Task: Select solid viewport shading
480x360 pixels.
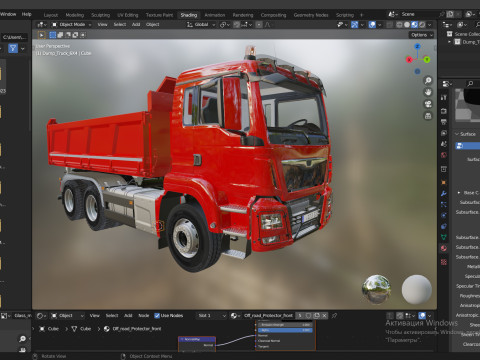Action: [x=407, y=25]
